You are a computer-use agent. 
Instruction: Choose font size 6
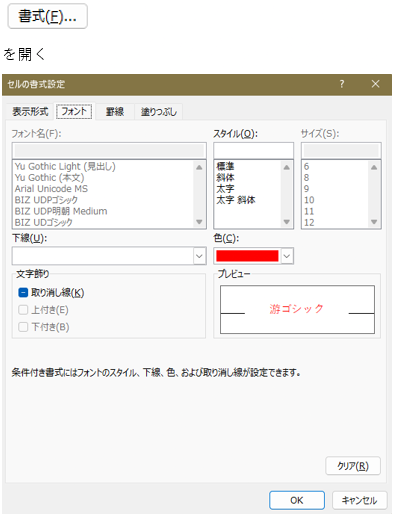click(306, 166)
